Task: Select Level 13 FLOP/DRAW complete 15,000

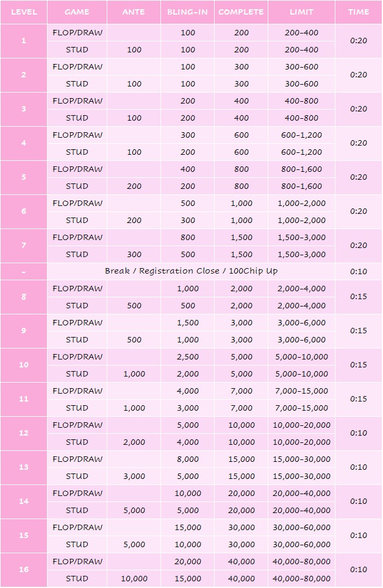Action: click(x=241, y=459)
